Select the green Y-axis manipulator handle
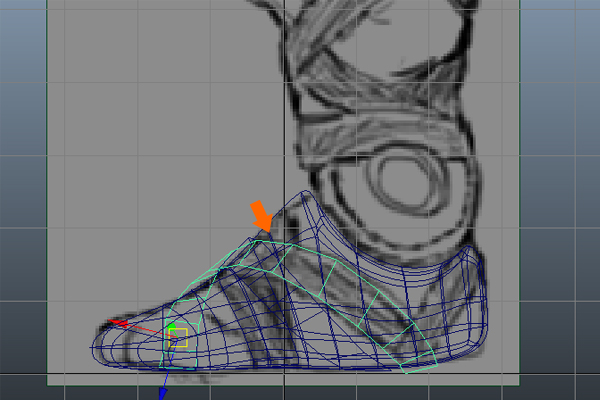 [172, 326]
